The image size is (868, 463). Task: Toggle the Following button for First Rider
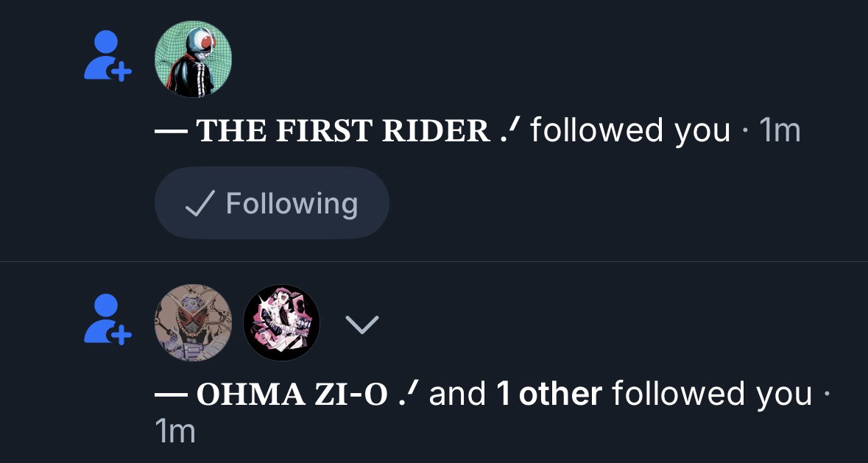(x=272, y=203)
